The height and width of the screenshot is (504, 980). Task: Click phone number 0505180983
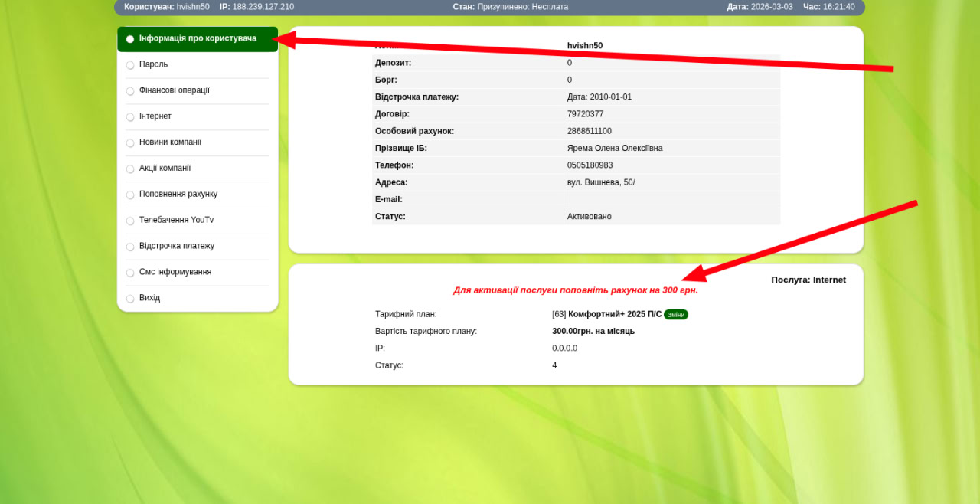(590, 165)
